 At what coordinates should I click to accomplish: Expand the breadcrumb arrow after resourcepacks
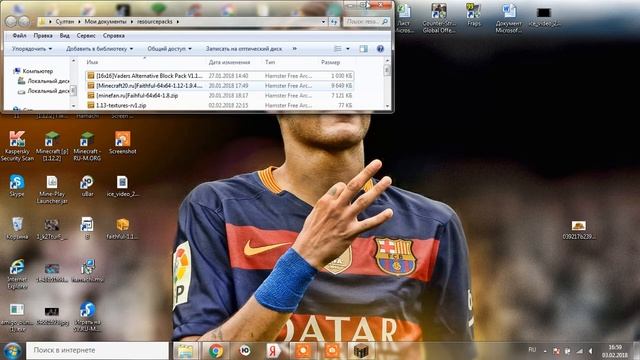click(x=178, y=22)
